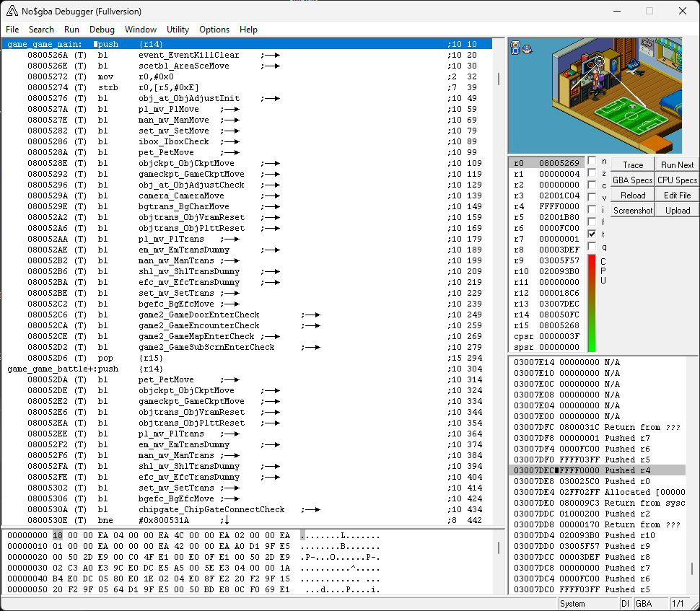The width and height of the screenshot is (700, 611).
Task: Click the Trace button
Action: tap(633, 164)
